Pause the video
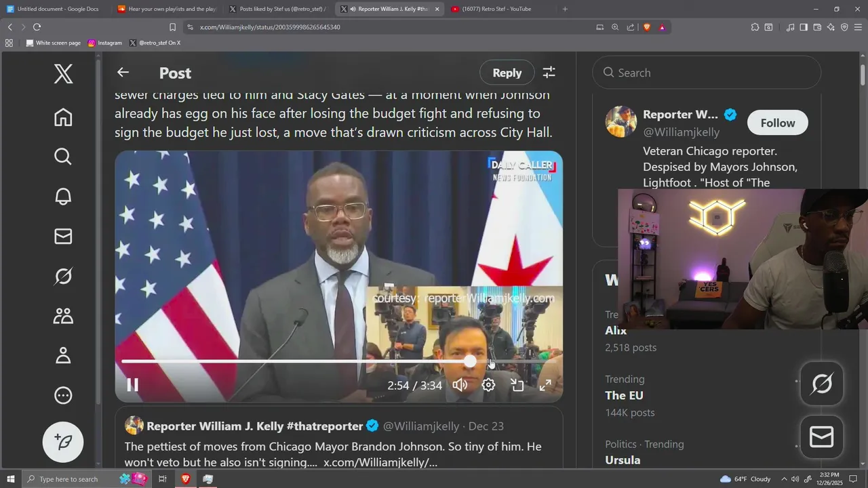 click(x=133, y=385)
